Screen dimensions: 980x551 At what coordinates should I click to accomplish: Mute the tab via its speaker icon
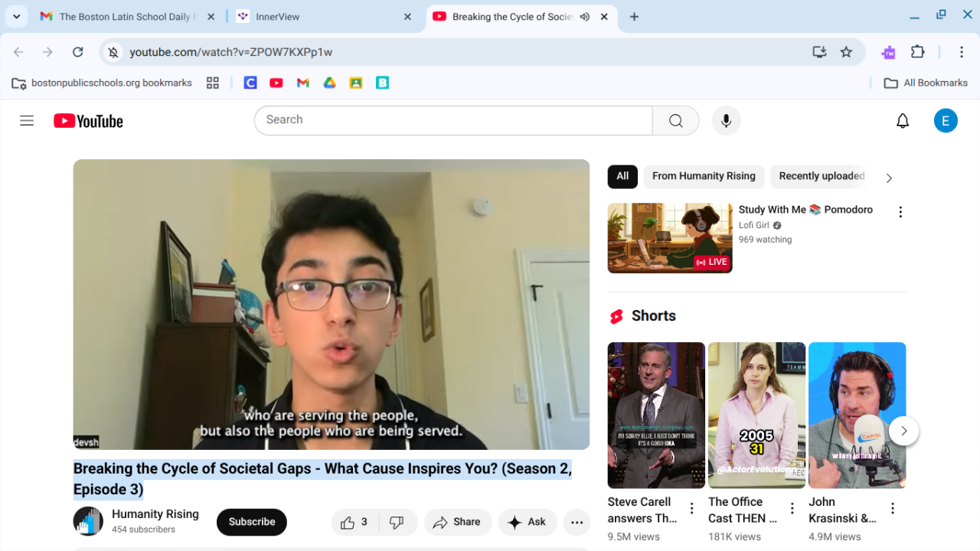[585, 17]
